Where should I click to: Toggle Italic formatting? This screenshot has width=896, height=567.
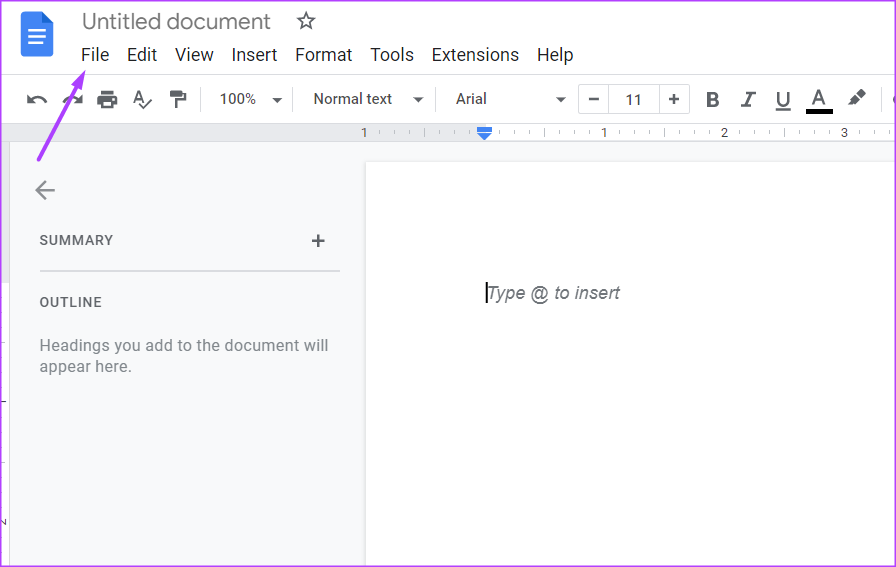747,99
